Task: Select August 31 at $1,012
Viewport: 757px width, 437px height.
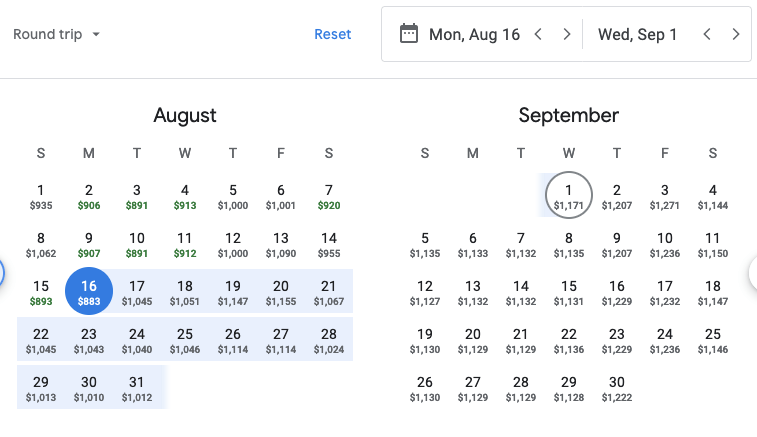Action: click(137, 388)
